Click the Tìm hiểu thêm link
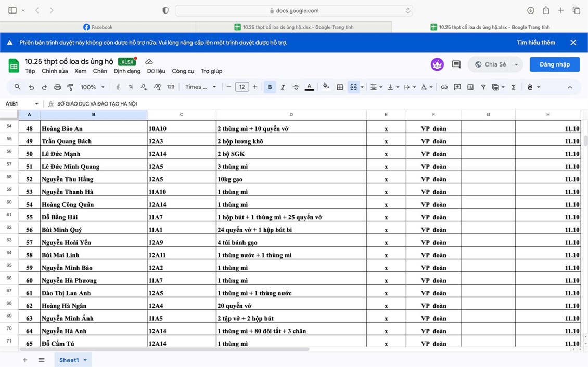This screenshot has height=367, width=588. point(535,43)
